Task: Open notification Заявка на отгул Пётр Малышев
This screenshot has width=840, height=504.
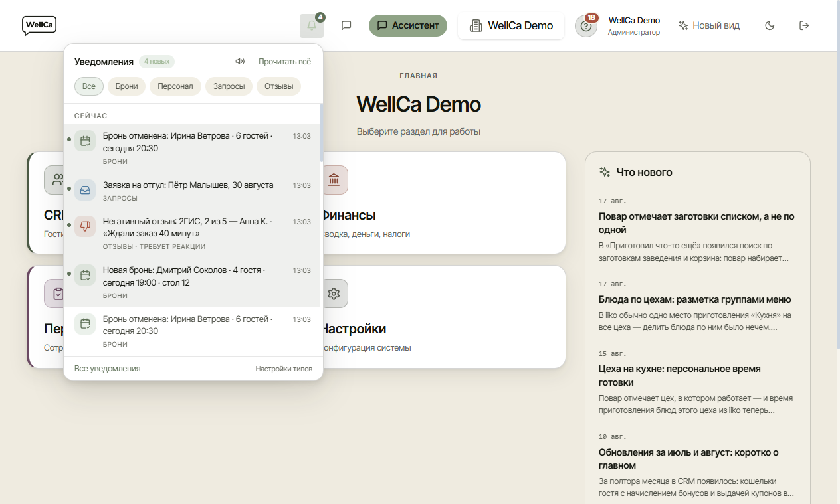Action: pyautogui.click(x=193, y=190)
